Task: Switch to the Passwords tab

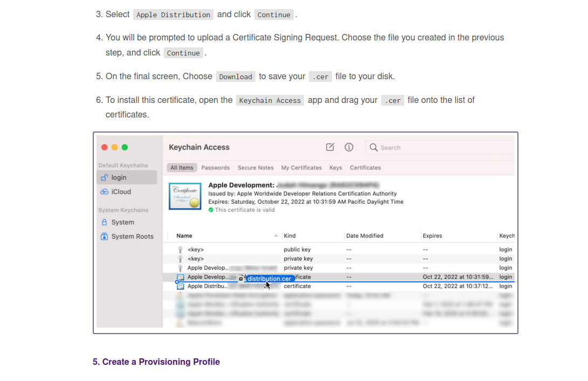Action: pos(216,168)
